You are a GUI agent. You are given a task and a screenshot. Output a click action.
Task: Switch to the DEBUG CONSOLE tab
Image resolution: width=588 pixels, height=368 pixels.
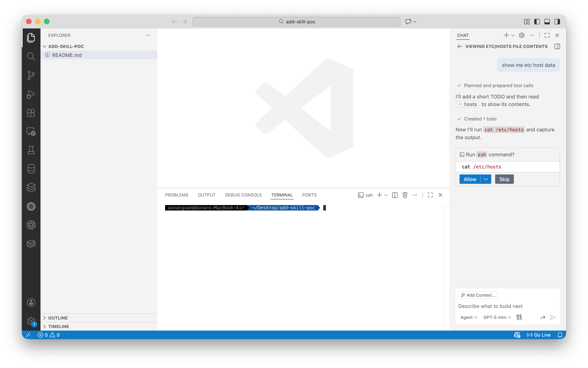[243, 195]
